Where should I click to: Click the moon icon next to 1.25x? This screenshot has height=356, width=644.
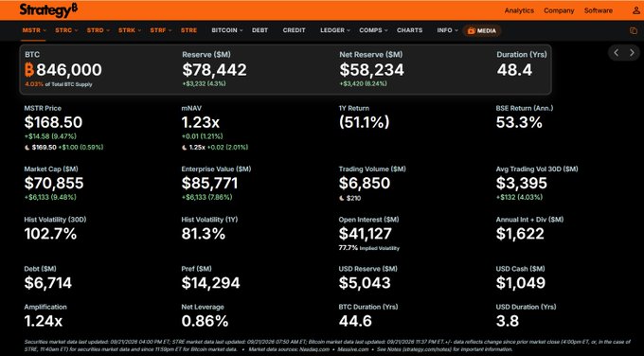pos(185,148)
